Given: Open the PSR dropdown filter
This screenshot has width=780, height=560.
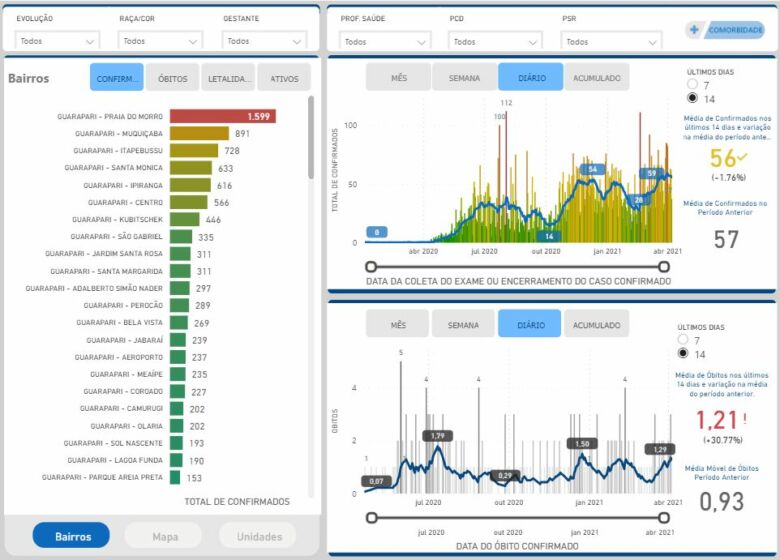Looking at the screenshot, I should [611, 41].
